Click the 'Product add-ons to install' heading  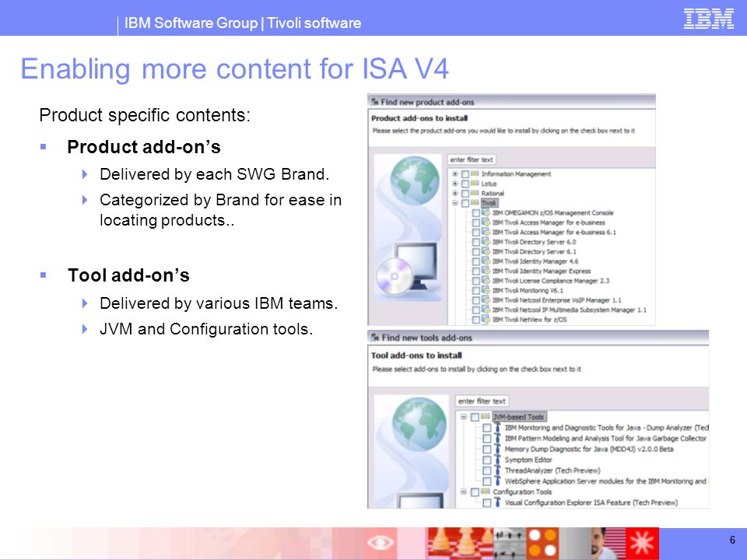click(x=419, y=118)
